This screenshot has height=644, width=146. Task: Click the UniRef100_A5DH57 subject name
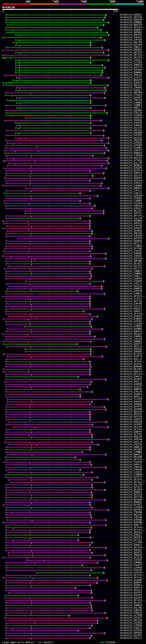(x=131, y=50)
